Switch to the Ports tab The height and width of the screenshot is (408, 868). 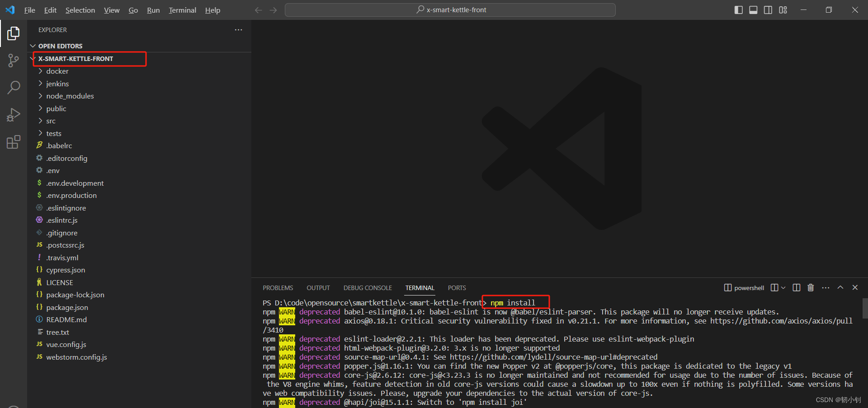click(457, 288)
